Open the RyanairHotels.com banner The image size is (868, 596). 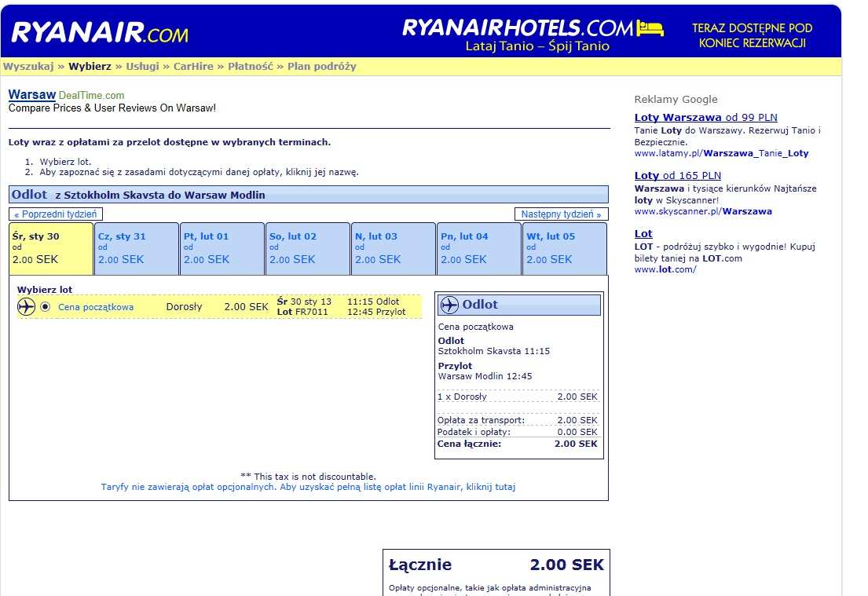point(532,35)
